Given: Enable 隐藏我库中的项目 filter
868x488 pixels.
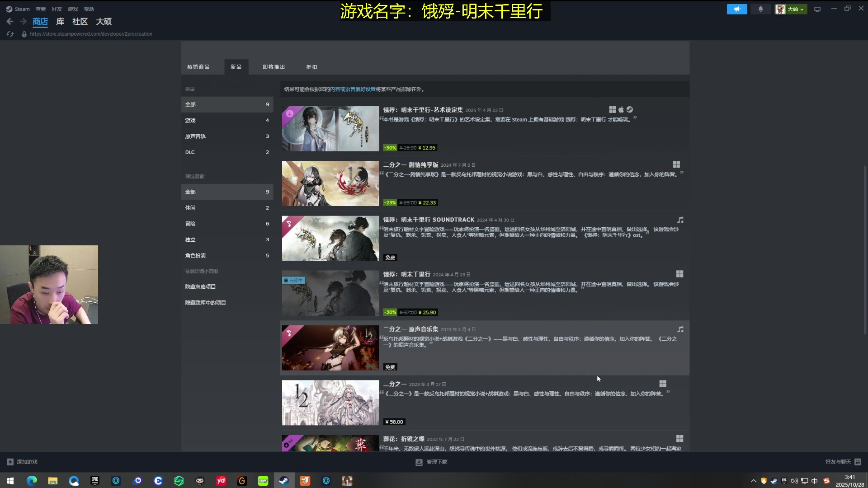Looking at the screenshot, I should click(206, 302).
